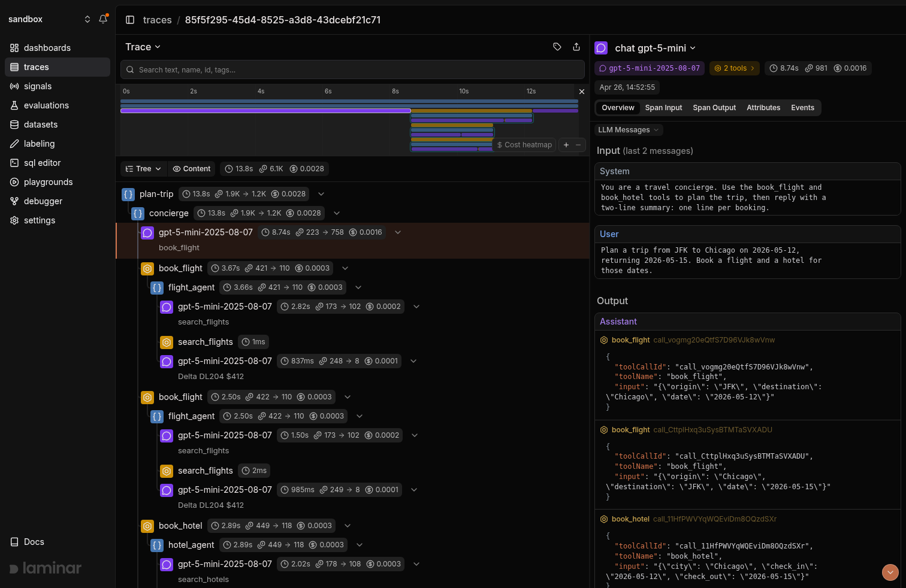This screenshot has width=906, height=588.
Task: Open the LLM Messages dropdown
Action: pos(629,130)
